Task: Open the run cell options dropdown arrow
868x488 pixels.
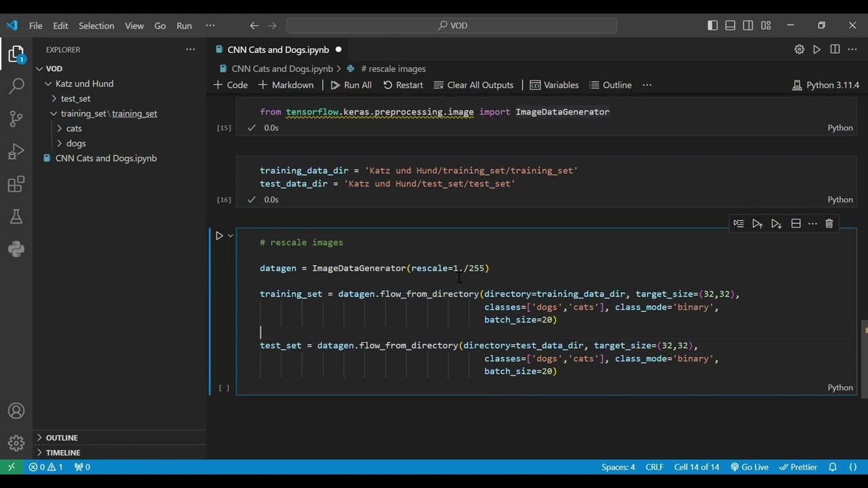Action: [x=231, y=236]
